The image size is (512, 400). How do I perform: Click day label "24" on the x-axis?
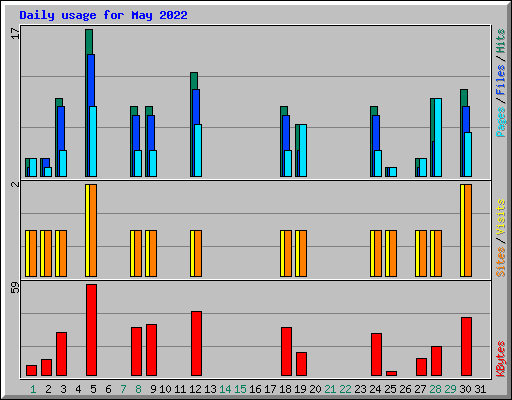(x=375, y=389)
